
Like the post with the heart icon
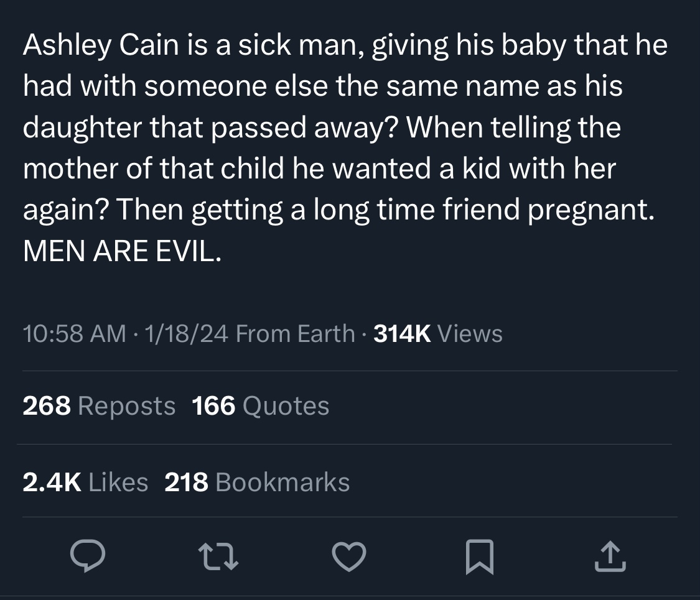pos(349,556)
